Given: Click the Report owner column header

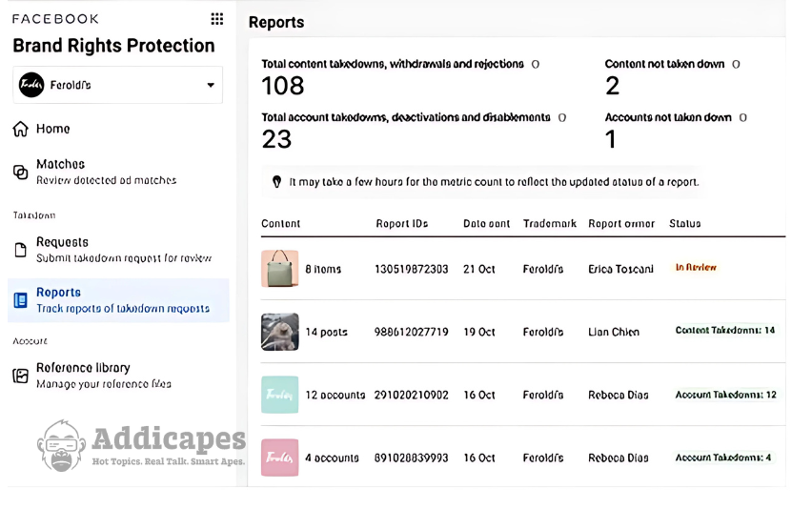Looking at the screenshot, I should click(x=621, y=224).
